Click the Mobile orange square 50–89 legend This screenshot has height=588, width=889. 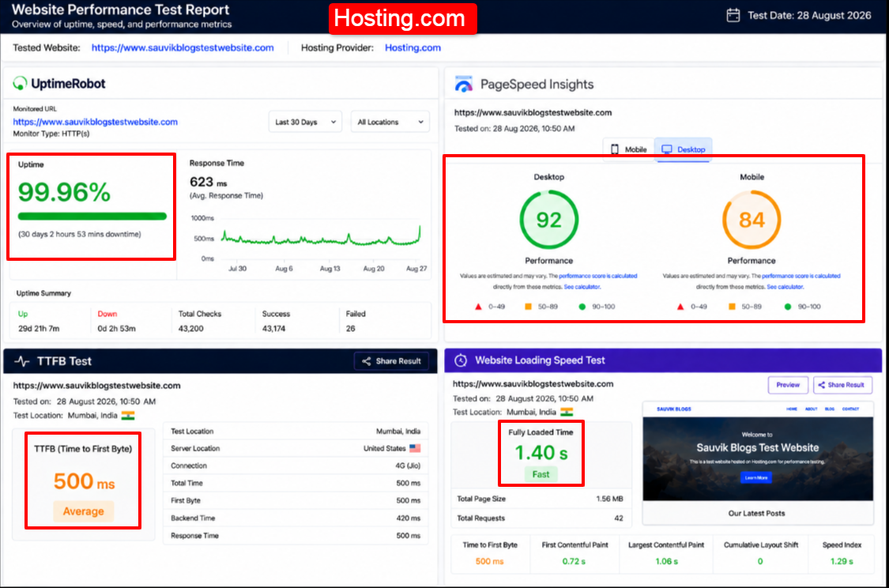tap(745, 307)
